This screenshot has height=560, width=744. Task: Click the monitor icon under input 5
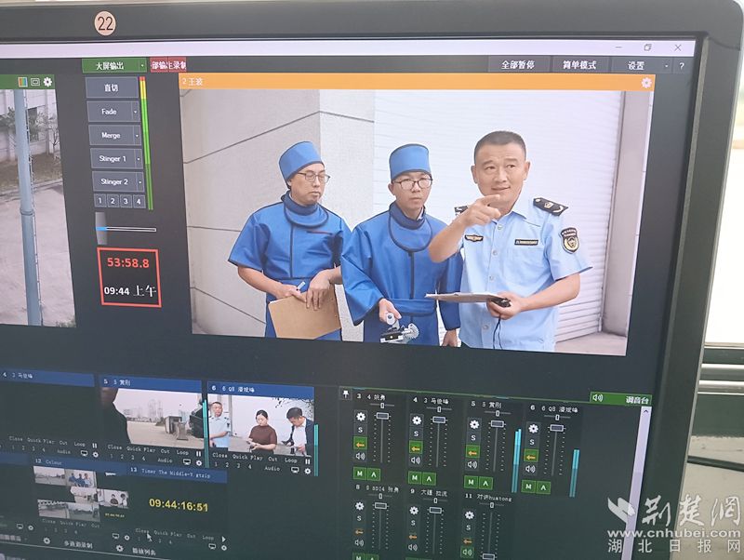coord(187,461)
